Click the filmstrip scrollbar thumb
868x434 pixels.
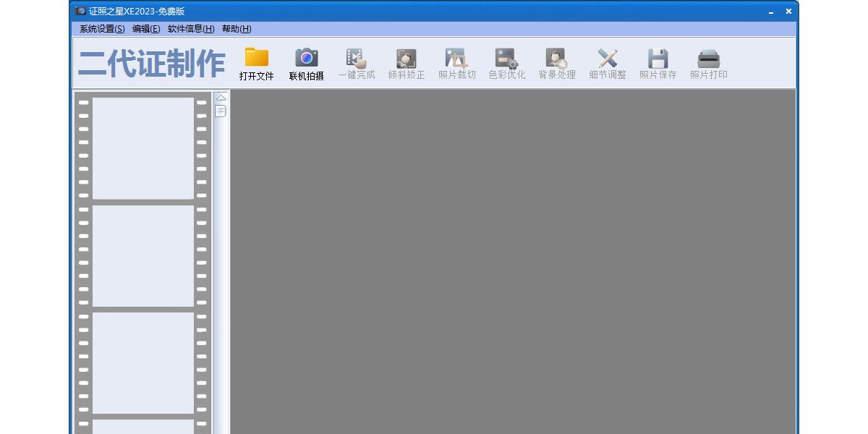[221, 111]
